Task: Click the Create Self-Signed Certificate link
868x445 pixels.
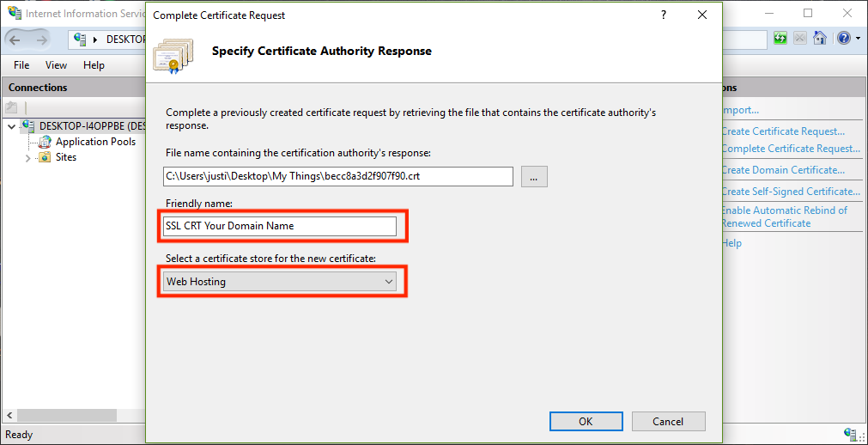Action: click(x=790, y=192)
